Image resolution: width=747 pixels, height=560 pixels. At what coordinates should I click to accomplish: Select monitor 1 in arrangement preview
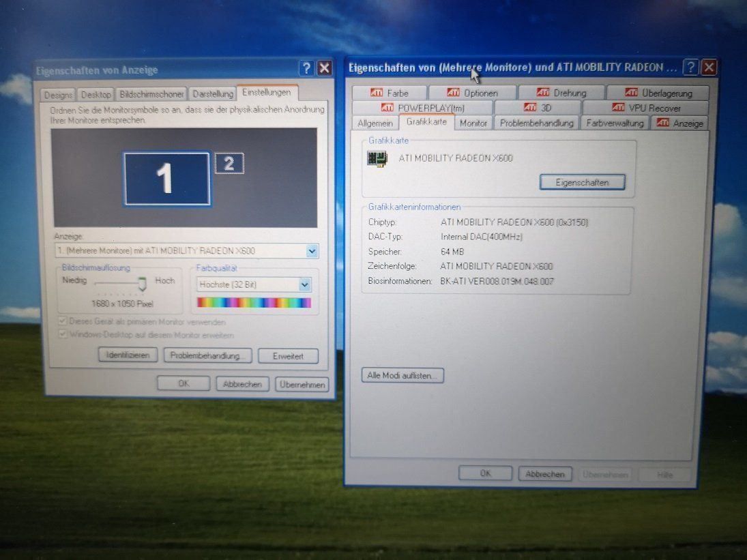coord(166,179)
